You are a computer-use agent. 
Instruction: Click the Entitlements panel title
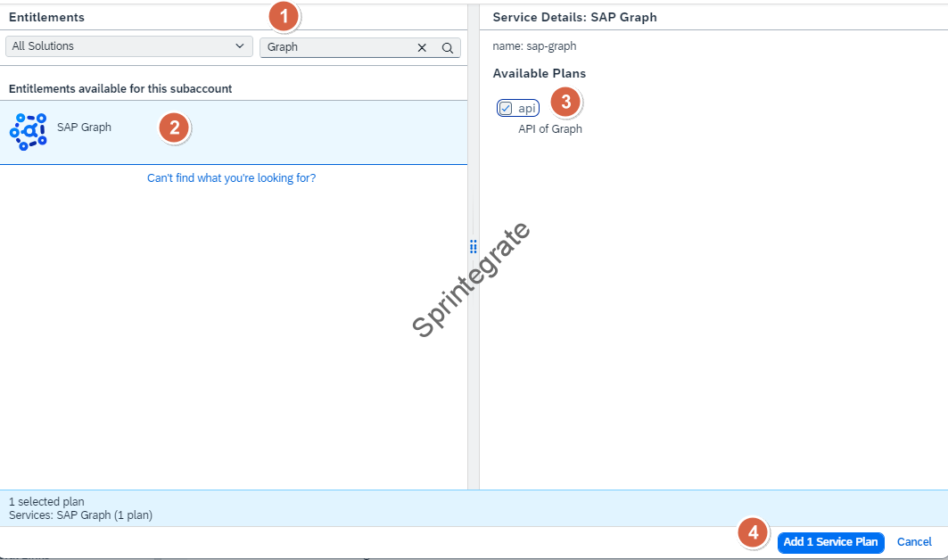coord(46,18)
